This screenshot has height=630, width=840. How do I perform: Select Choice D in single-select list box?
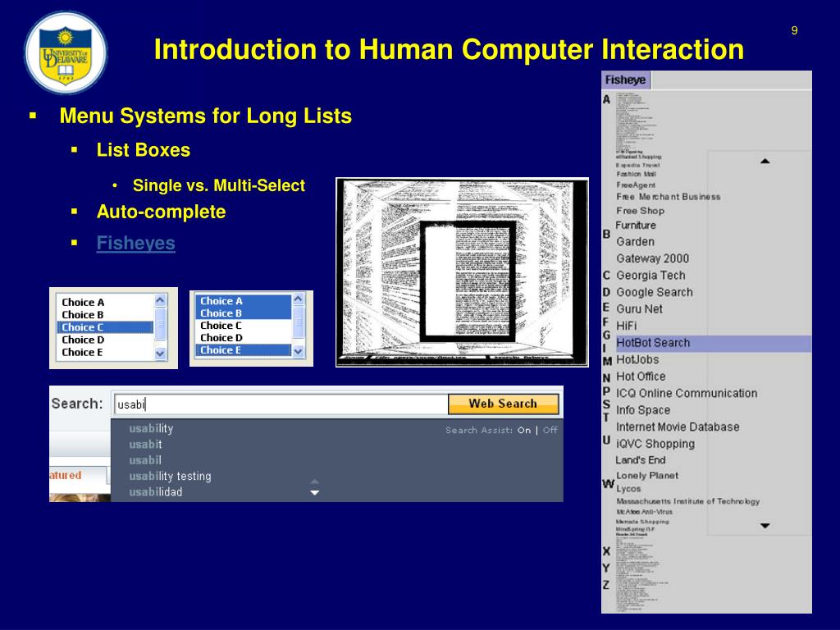click(105, 340)
